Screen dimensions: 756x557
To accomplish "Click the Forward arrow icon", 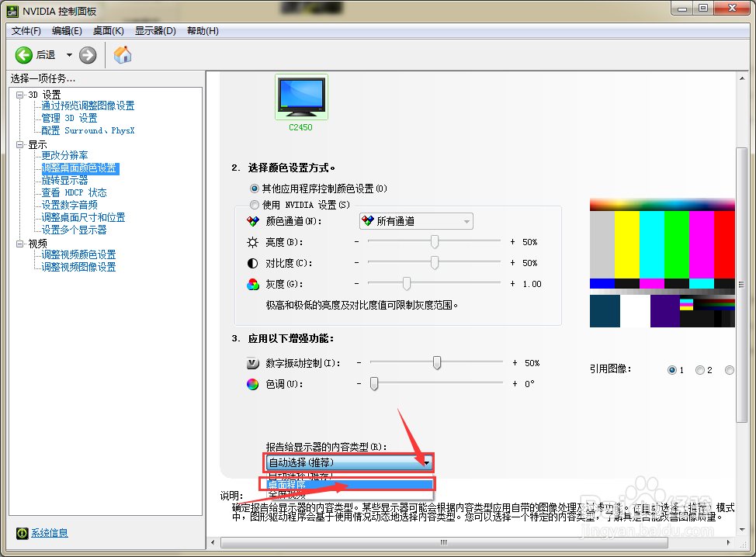I will 88,55.
